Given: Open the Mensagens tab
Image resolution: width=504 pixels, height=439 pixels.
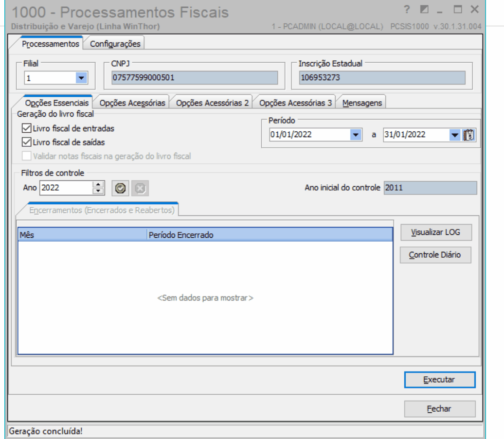Looking at the screenshot, I should click(362, 103).
